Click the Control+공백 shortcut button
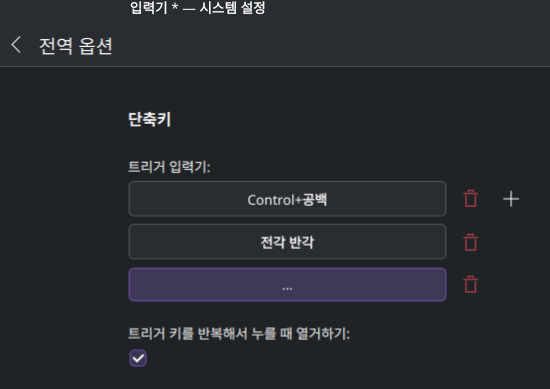The width and height of the screenshot is (550, 389). coord(287,199)
